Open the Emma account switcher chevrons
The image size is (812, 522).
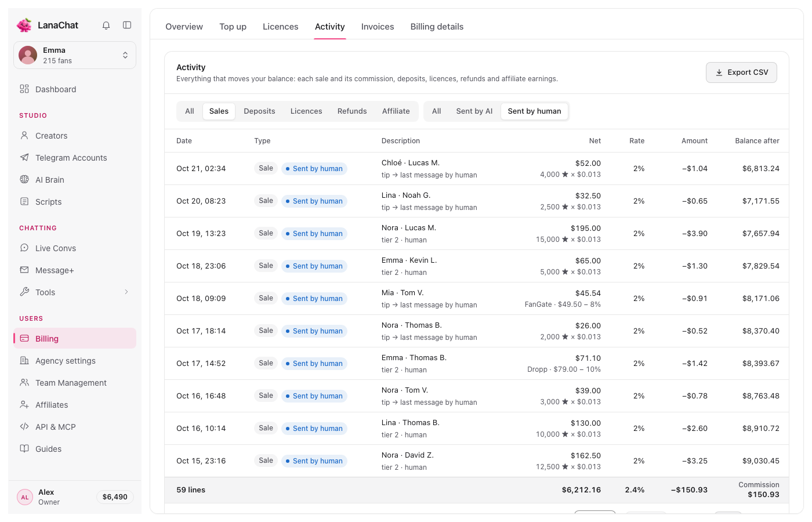(x=125, y=55)
